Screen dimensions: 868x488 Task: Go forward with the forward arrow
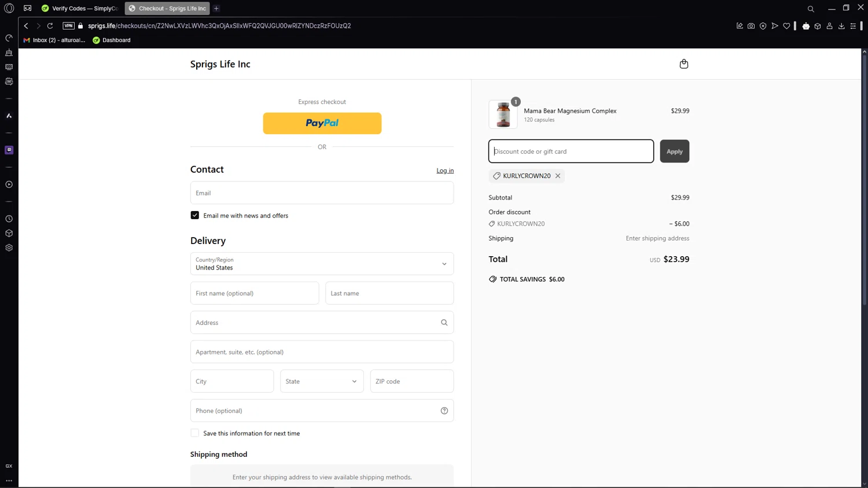[38, 25]
